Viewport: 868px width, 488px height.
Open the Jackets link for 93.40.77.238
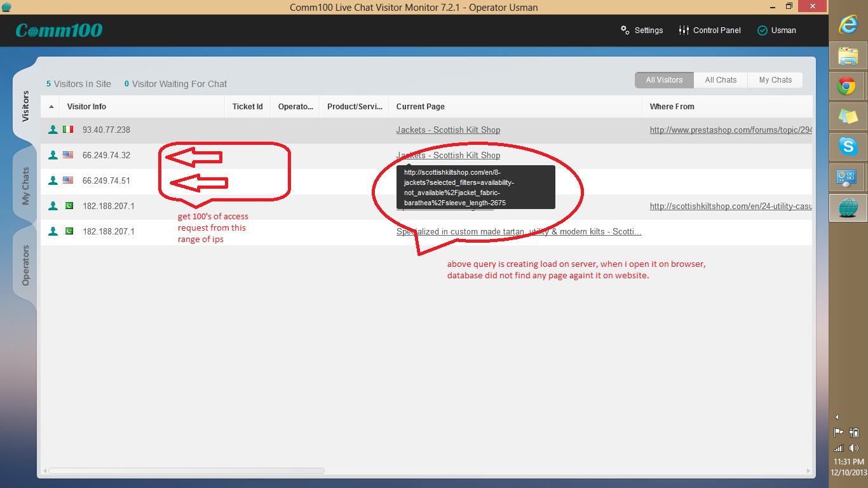448,130
